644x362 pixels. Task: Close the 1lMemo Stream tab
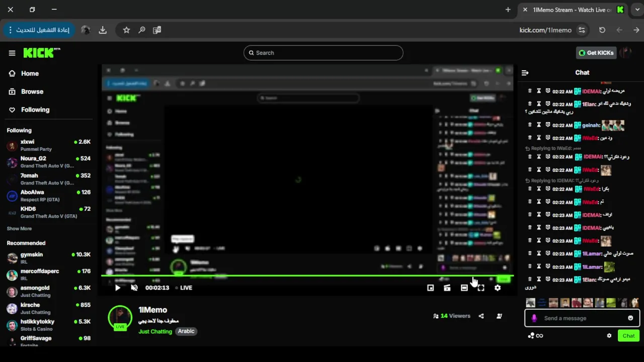525,10
